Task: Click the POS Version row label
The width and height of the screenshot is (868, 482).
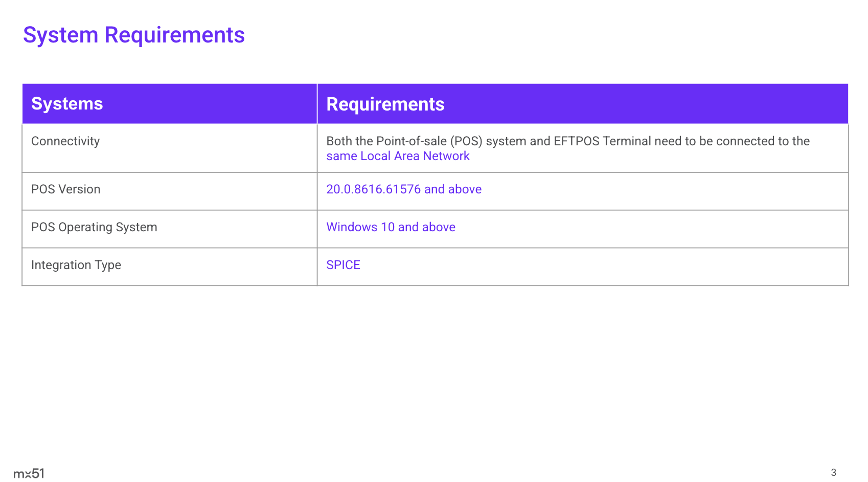Action: tap(65, 189)
